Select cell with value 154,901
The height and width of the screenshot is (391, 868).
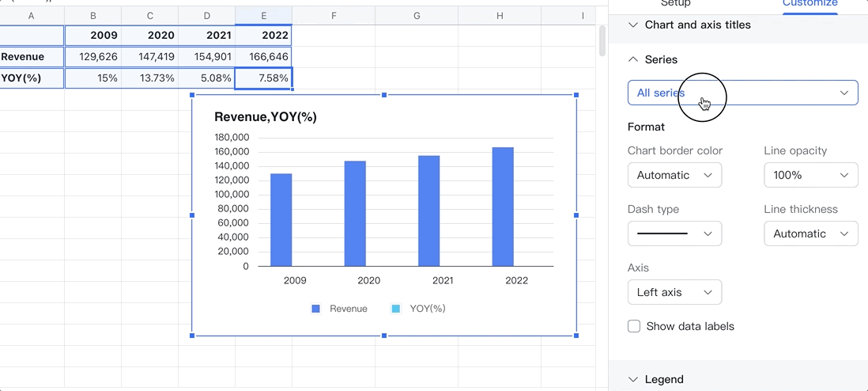[x=206, y=56]
